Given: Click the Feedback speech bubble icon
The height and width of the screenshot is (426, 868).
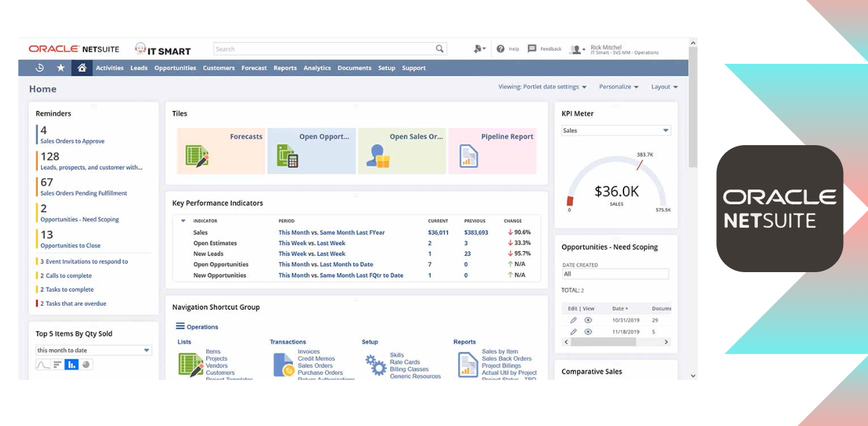Looking at the screenshot, I should [x=532, y=49].
